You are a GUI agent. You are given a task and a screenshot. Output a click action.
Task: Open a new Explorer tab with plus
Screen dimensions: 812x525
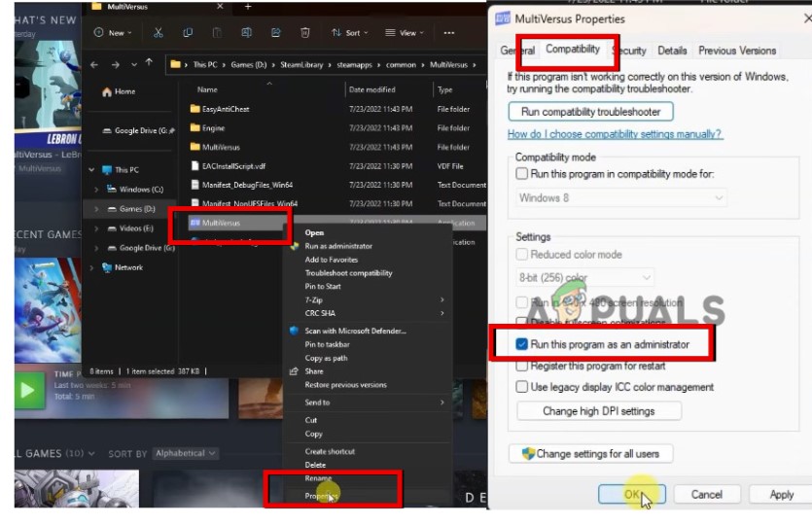pyautogui.click(x=248, y=6)
